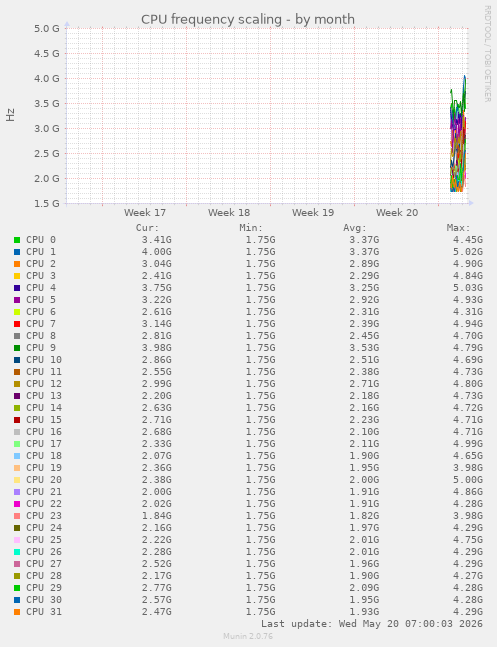Select the CPU 16 legend label

click(x=44, y=431)
